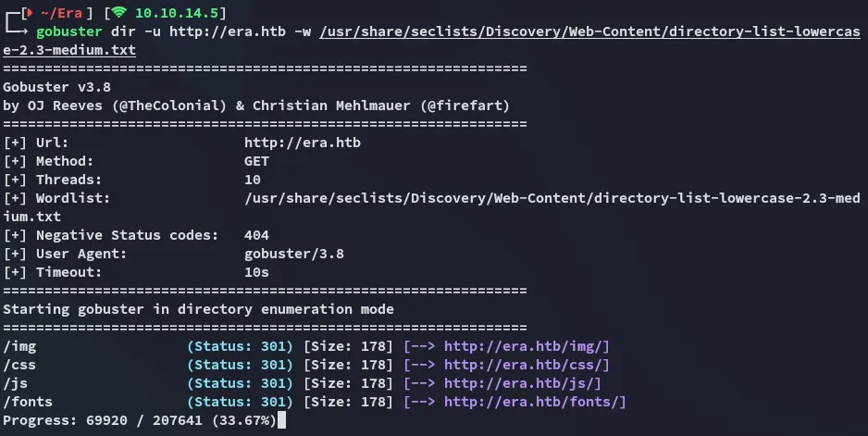
Task: Click Status: 301 on the /css row
Action: [242, 365]
